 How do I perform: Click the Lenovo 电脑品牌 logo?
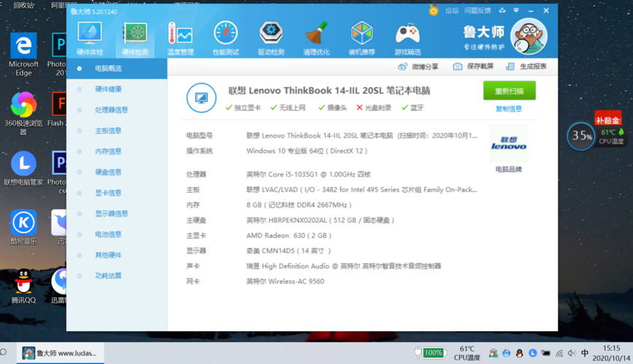[508, 143]
